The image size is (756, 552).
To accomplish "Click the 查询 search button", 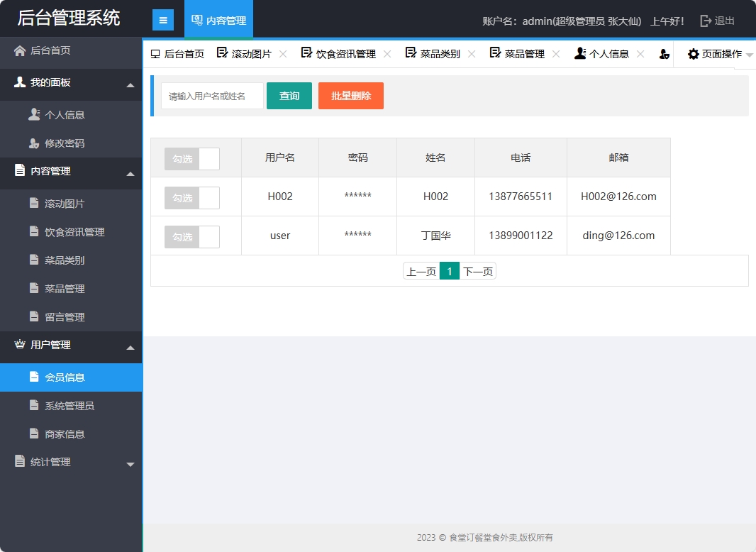I will [289, 95].
